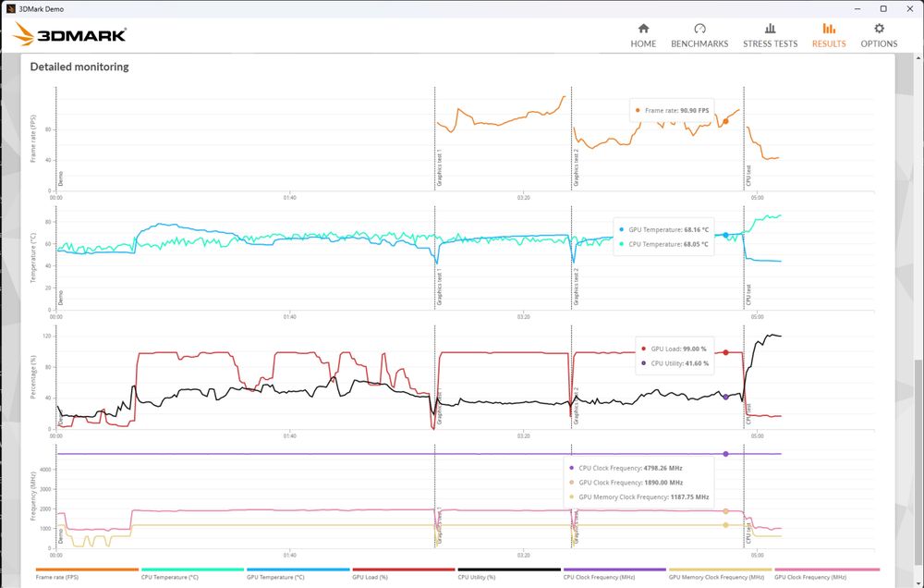The height and width of the screenshot is (588, 924).
Task: Click the purple CPU Clock Frequency color bar
Action: pos(614,570)
